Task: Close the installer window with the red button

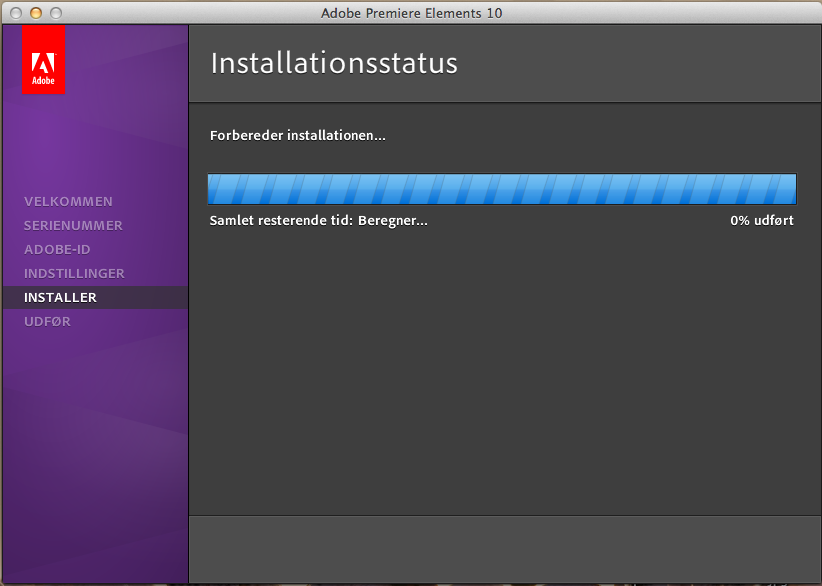Action: [17, 13]
